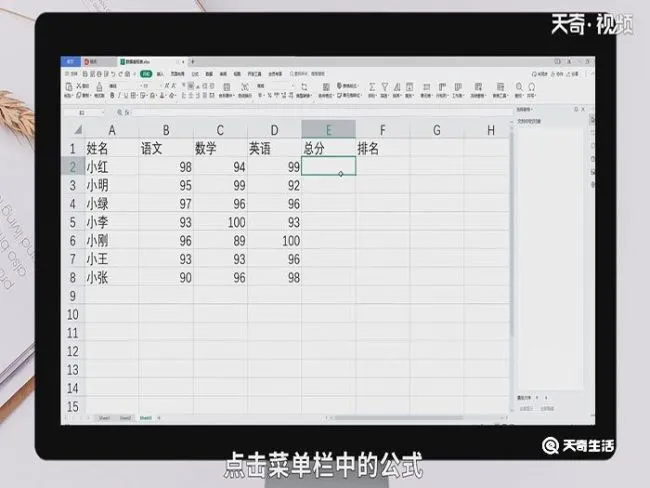Image resolution: width=650 pixels, height=488 pixels.
Task: Click the Freeze Panes icon
Action: tap(478, 87)
